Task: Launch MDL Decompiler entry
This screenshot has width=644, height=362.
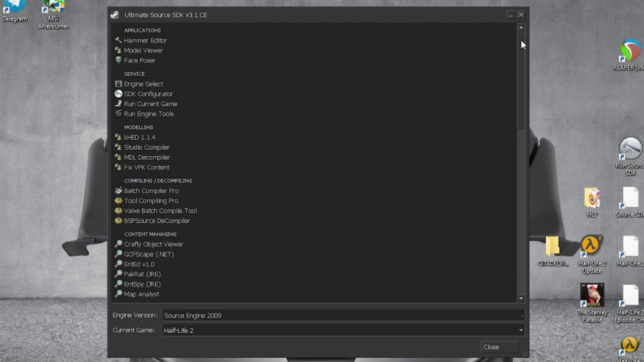Action: click(x=147, y=157)
